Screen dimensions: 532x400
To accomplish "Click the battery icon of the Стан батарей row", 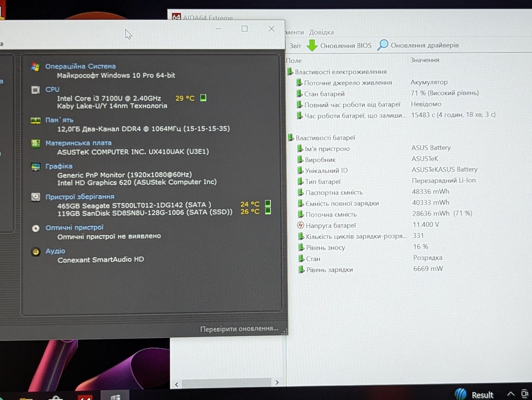I will pos(299,93).
